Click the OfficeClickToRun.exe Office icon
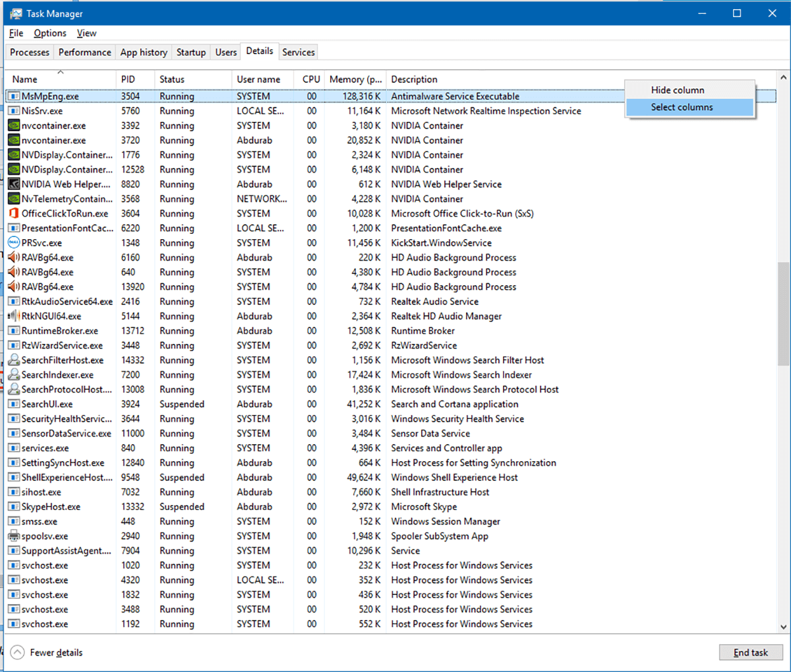 coord(13,213)
